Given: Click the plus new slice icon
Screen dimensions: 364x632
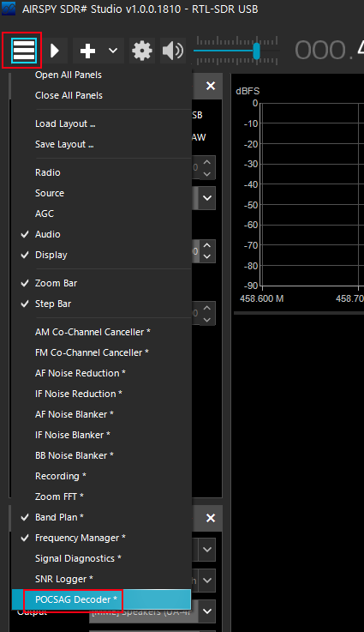Looking at the screenshot, I should [87, 51].
